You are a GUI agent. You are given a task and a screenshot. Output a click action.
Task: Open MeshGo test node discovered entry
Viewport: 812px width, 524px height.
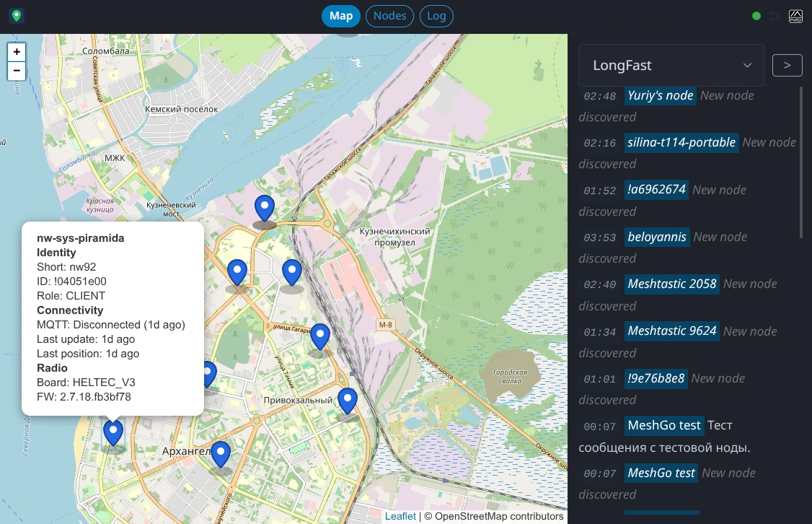(x=661, y=473)
